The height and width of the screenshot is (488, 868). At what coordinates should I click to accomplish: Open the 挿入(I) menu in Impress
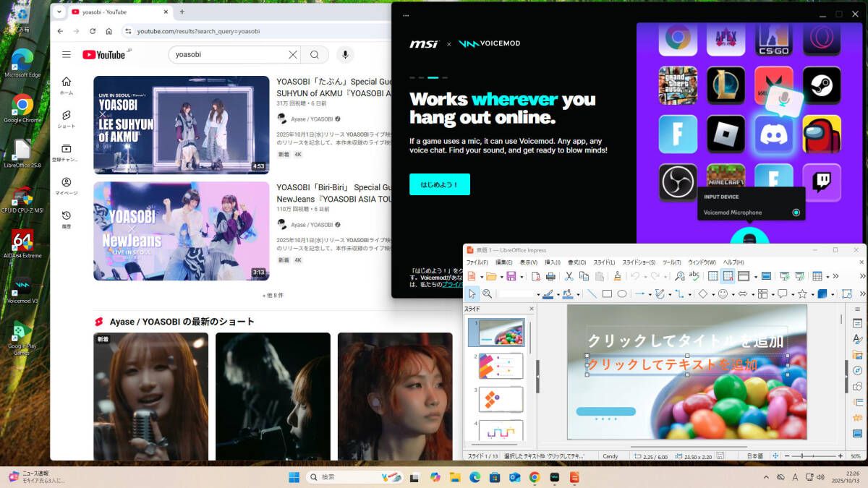coord(553,262)
